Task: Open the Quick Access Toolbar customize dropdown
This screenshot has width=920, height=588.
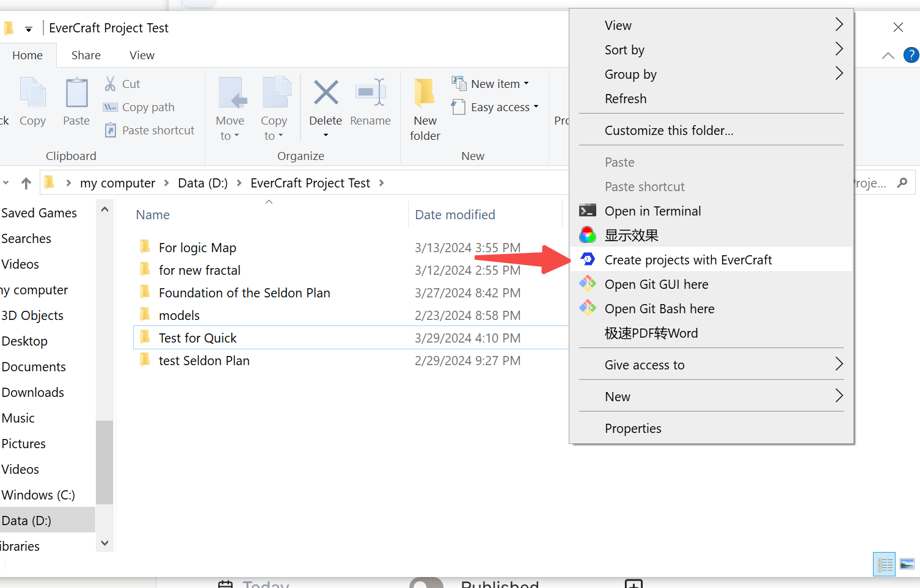Action: pyautogui.click(x=28, y=29)
